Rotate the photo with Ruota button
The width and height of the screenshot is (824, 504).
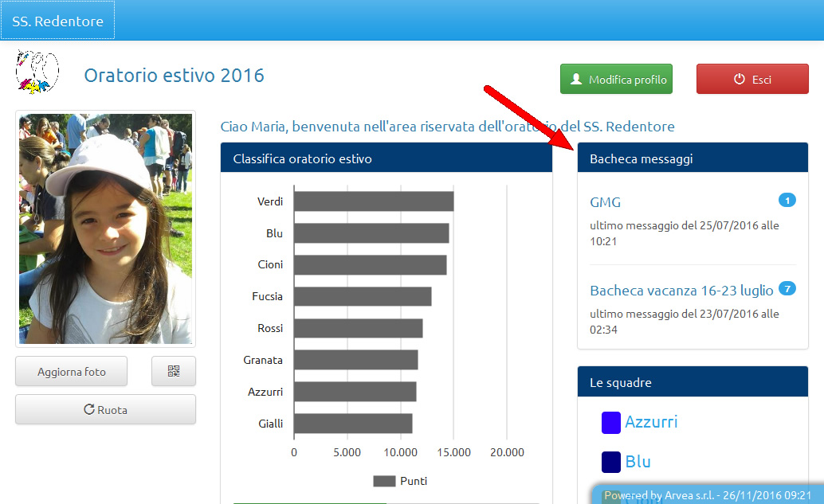coord(106,409)
